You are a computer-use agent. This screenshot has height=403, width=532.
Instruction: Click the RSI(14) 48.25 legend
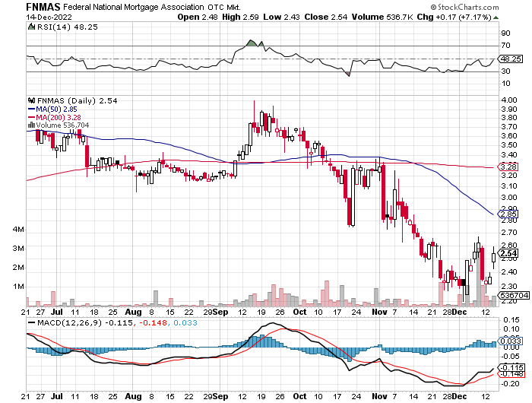(x=67, y=27)
